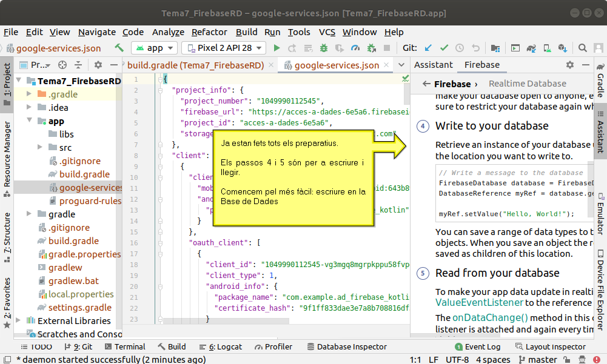Open the Terminal tool window

coord(125,346)
